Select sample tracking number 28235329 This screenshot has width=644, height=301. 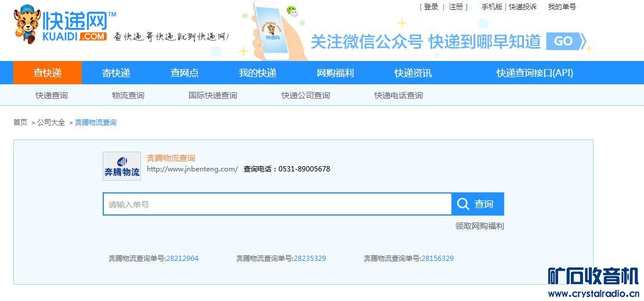point(310,258)
